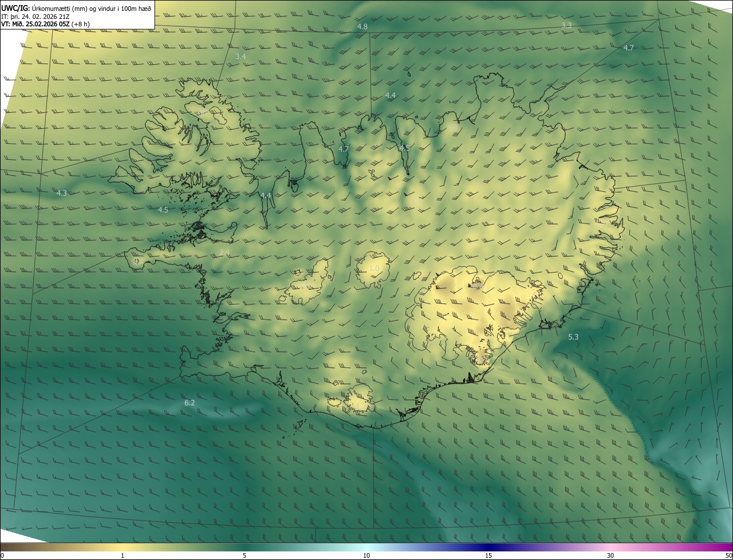The width and height of the screenshot is (733, 560).
Task: Click the colorbar tick label "5"
Action: (245, 556)
